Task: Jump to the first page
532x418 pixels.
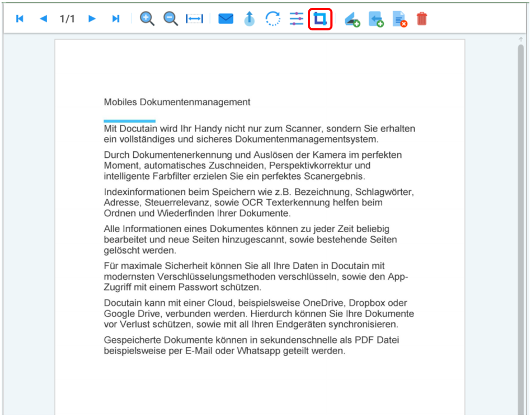Action: (20, 19)
